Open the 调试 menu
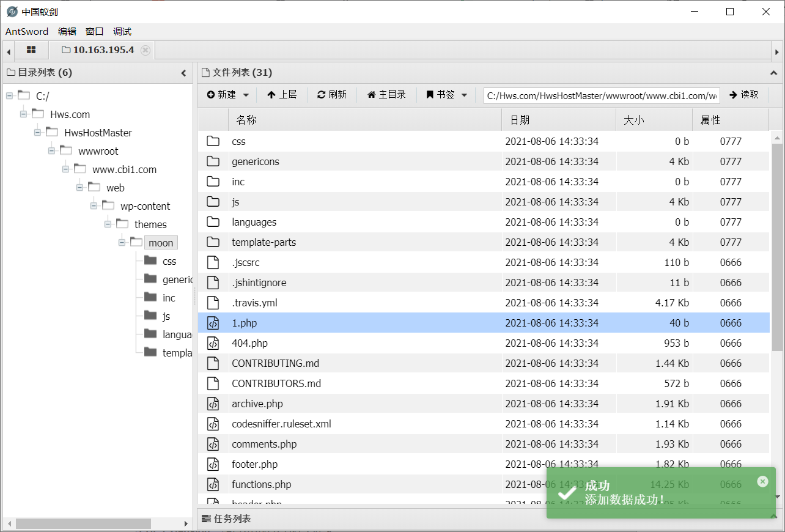This screenshot has width=785, height=532. click(122, 32)
